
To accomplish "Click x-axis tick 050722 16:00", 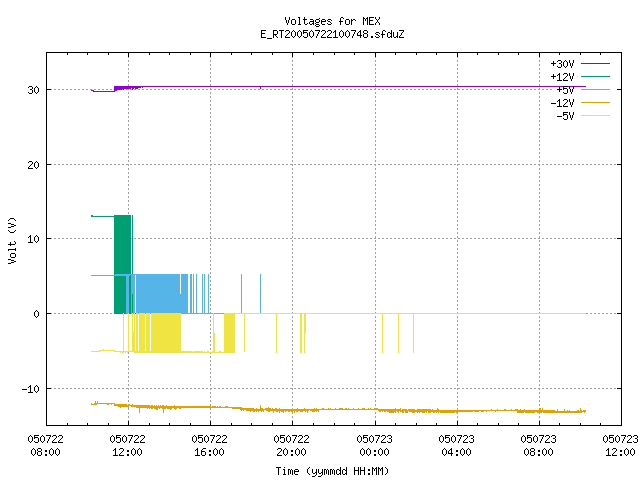I will [210, 446].
